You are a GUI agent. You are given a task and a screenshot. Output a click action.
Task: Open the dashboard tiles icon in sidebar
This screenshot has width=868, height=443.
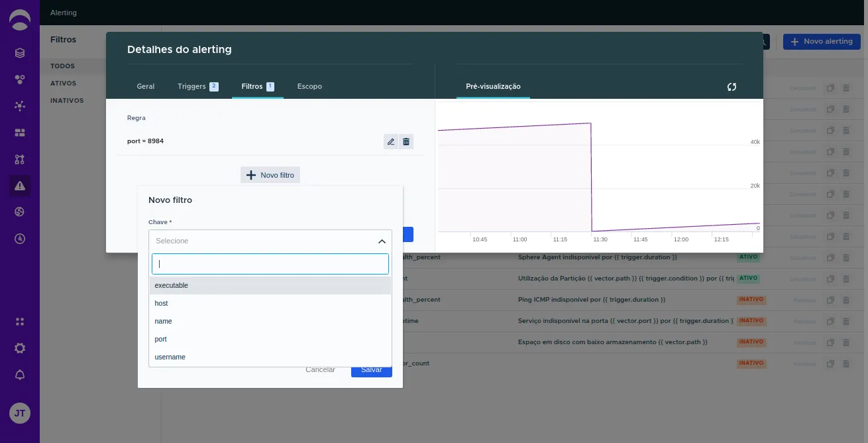tap(20, 133)
